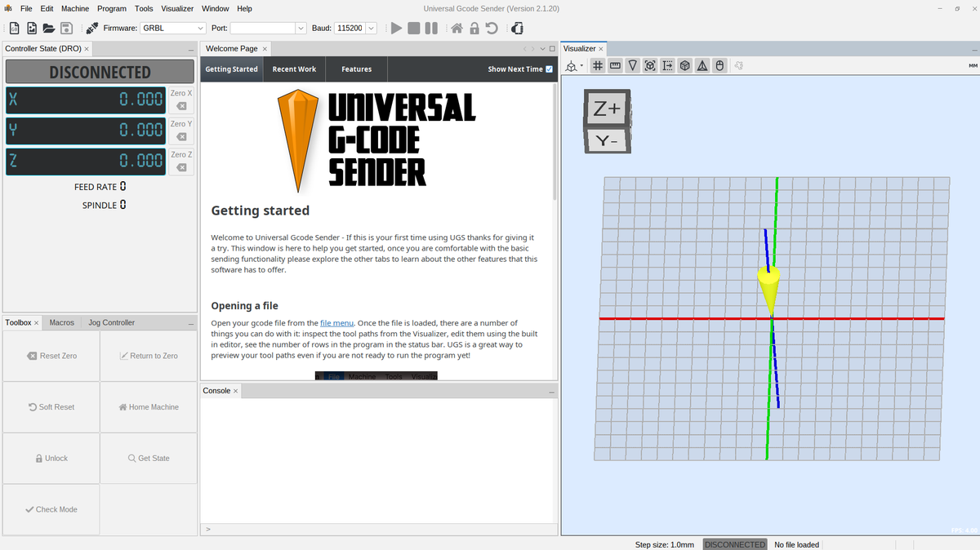Click the Unlock toolbox button
This screenshot has height=550, width=980.
51,459
